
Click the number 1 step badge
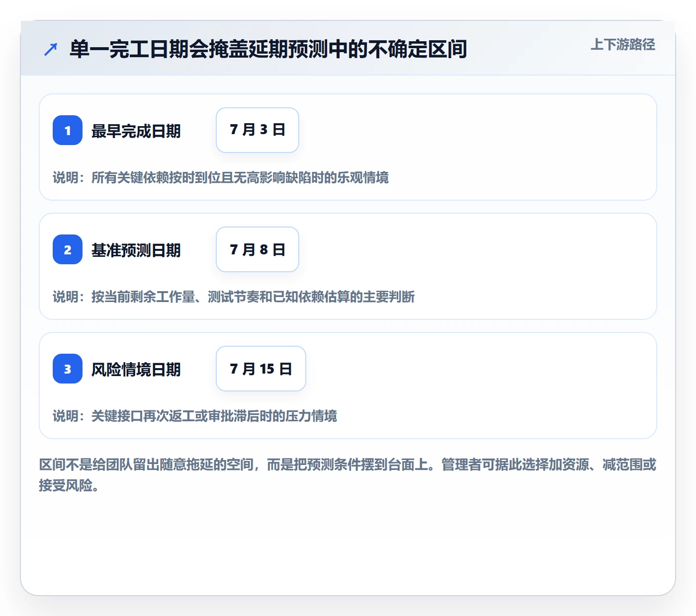[x=68, y=130]
